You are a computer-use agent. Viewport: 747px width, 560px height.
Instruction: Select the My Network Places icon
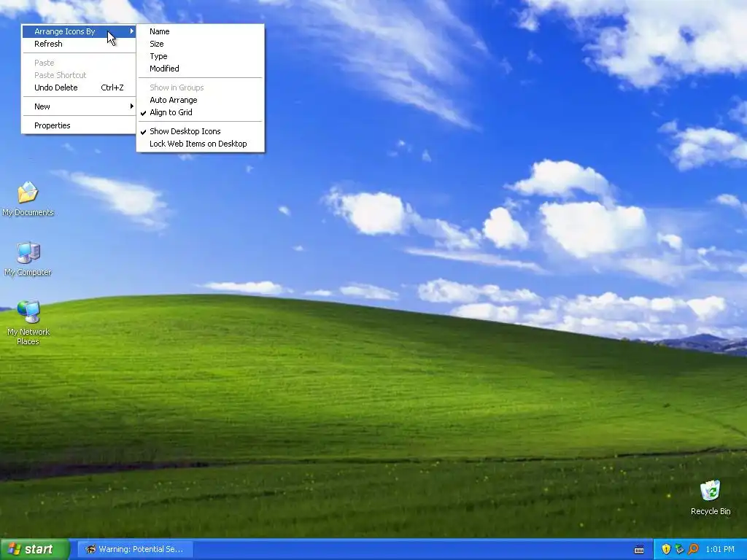28,323
